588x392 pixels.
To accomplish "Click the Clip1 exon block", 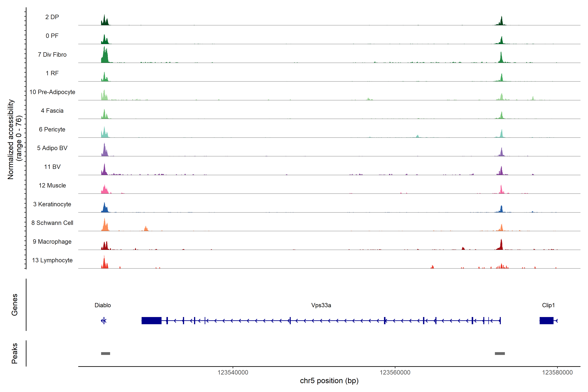I will tap(546, 320).
